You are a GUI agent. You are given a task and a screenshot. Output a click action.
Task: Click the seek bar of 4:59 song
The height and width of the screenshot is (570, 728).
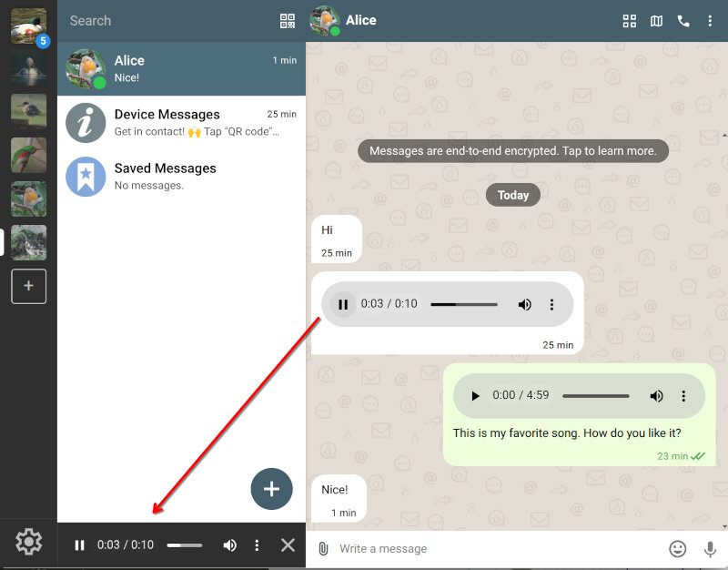click(x=595, y=396)
